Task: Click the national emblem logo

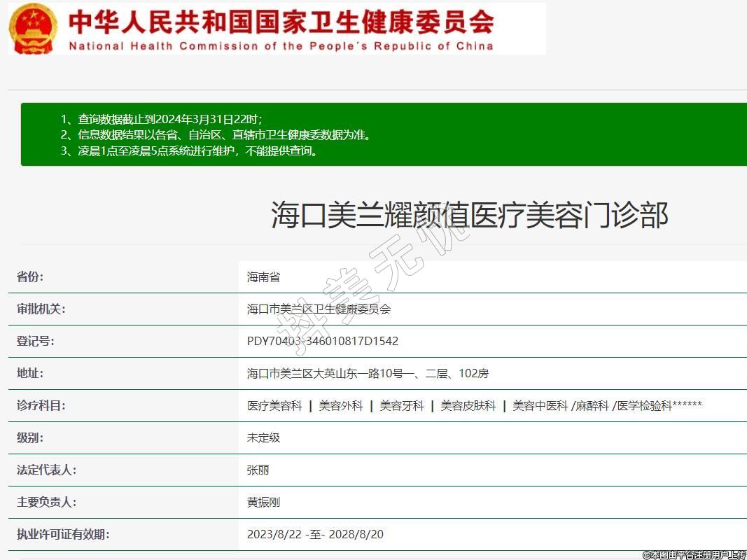Action: (34, 29)
